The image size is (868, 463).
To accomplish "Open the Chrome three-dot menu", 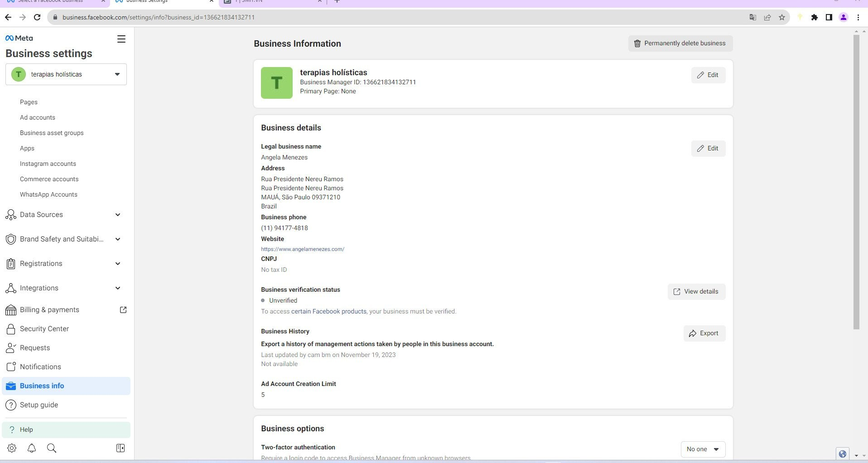I will [858, 17].
